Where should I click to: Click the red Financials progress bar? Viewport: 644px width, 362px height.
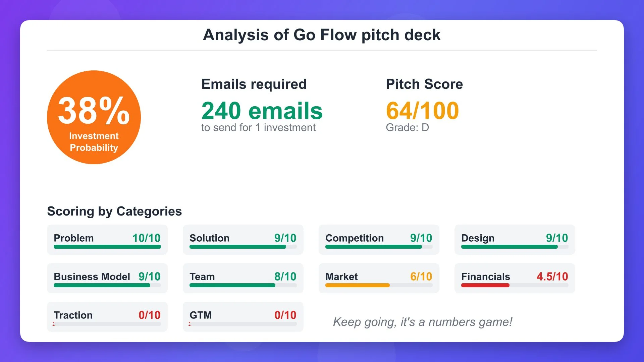485,285
